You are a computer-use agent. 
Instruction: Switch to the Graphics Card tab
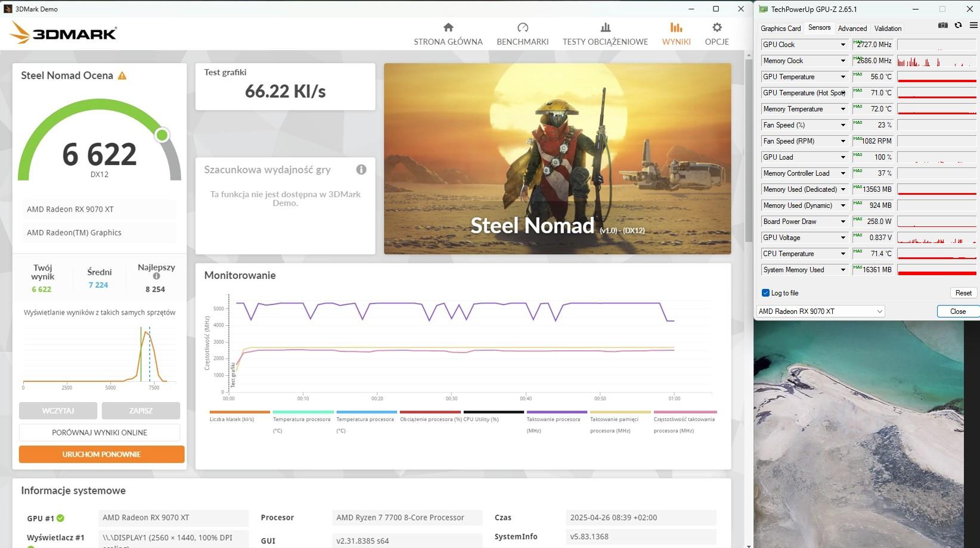point(780,29)
